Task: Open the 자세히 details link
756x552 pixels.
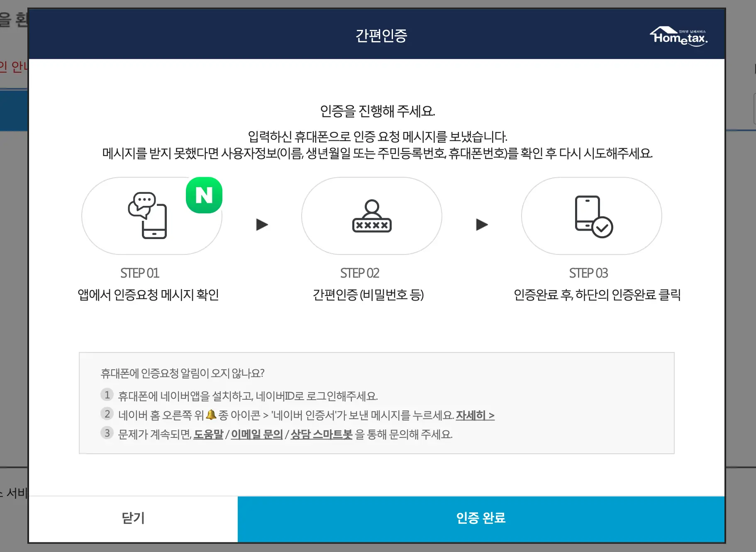Action: click(475, 415)
